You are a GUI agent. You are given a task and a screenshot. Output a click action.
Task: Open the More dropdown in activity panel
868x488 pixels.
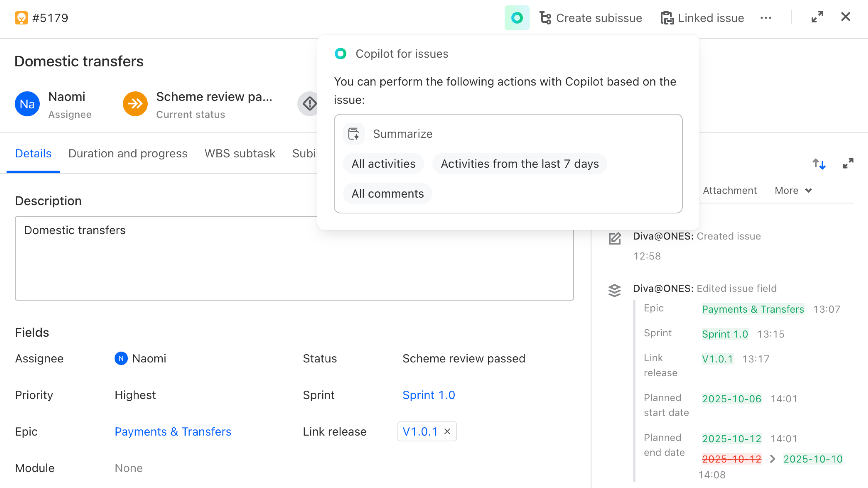pos(793,190)
